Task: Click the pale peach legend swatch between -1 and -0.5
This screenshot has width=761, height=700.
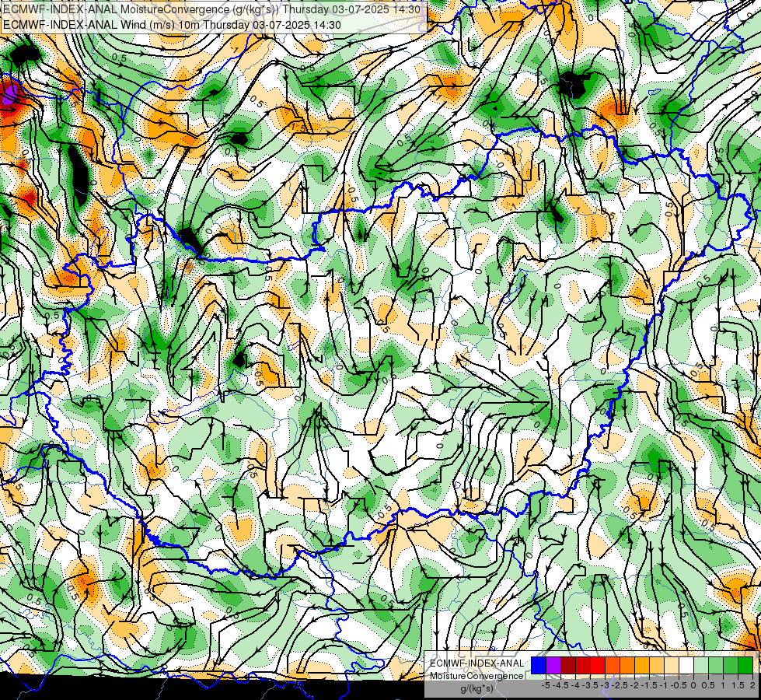Action: pyautogui.click(x=672, y=665)
